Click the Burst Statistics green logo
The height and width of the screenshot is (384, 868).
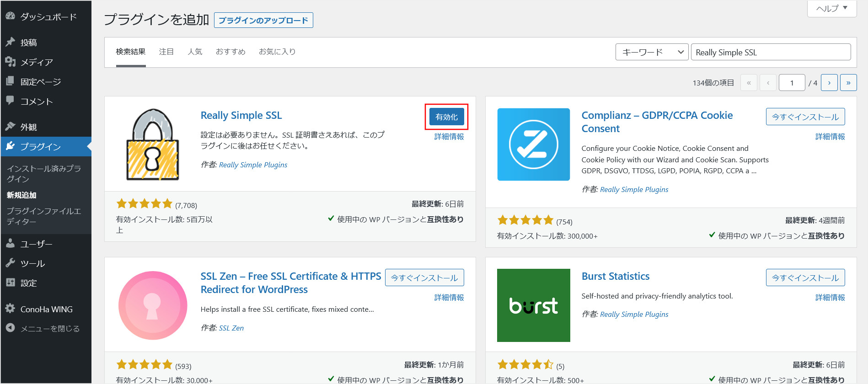tap(534, 305)
